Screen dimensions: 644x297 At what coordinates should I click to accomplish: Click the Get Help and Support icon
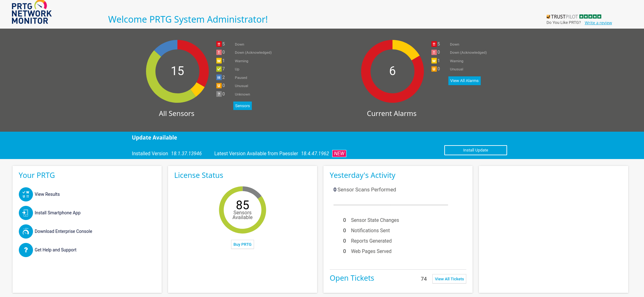coord(26,250)
